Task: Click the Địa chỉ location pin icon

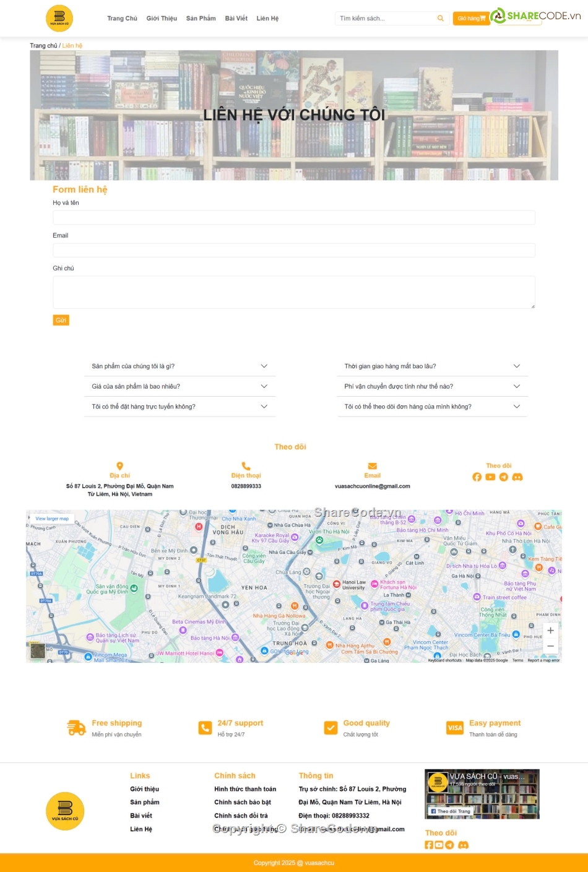Action: pyautogui.click(x=120, y=466)
